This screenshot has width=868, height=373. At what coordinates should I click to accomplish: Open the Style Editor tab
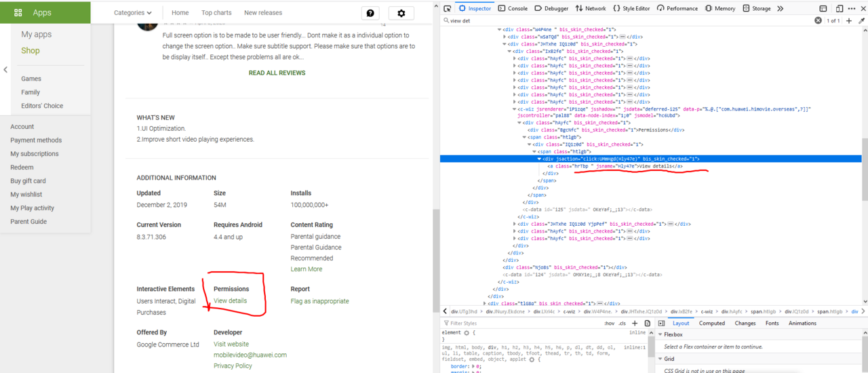(631, 8)
